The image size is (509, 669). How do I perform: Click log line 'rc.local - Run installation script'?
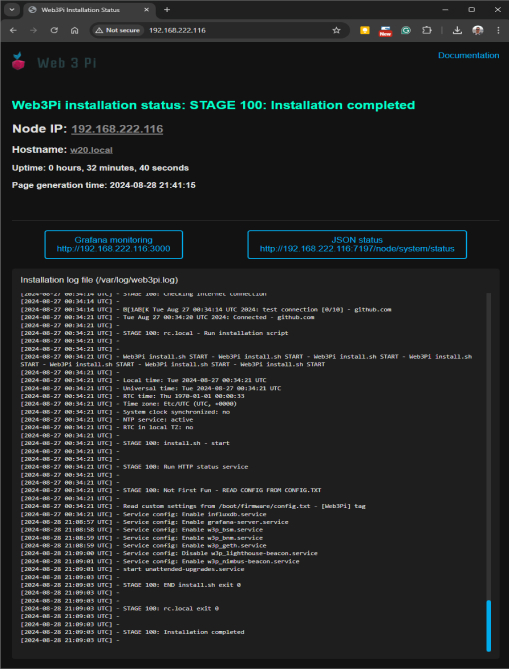coord(154,333)
